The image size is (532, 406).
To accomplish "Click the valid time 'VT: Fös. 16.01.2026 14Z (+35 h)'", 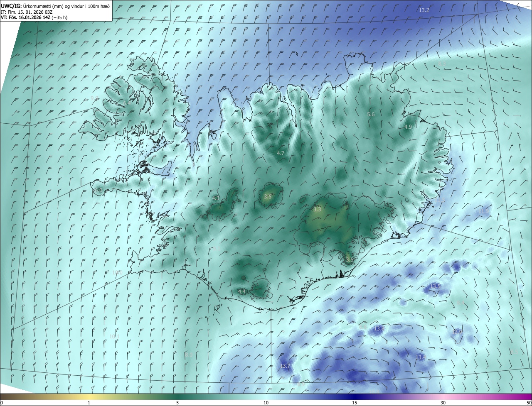I will pos(34,17).
